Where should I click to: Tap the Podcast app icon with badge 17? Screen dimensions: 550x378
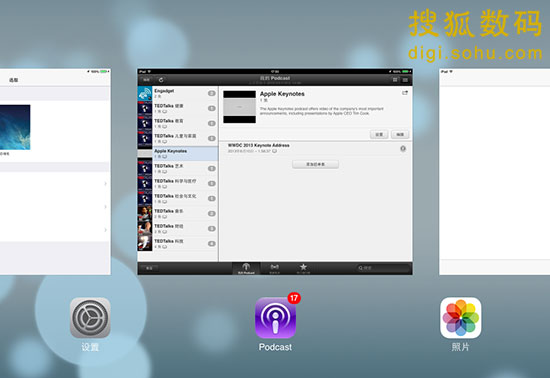point(275,318)
